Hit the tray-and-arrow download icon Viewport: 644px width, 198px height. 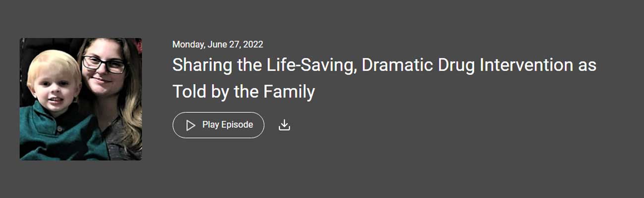tap(284, 125)
